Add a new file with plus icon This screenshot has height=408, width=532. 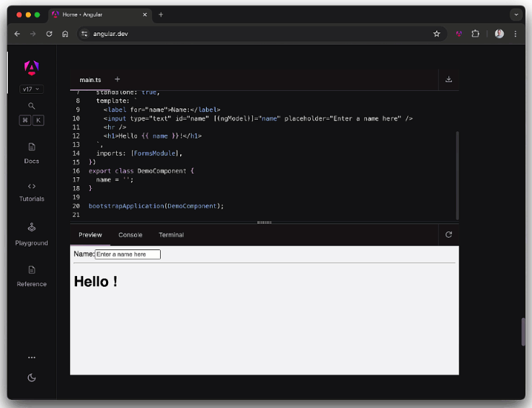[118, 79]
